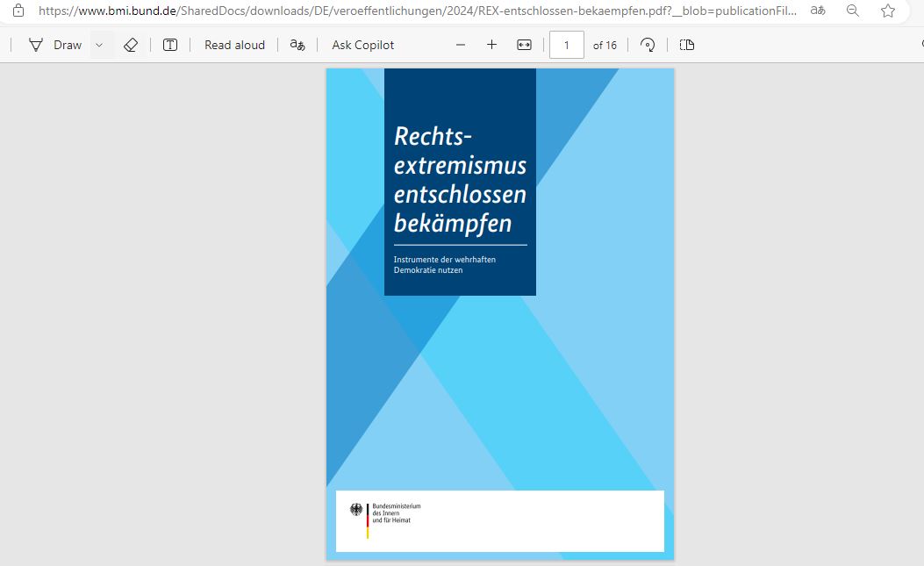Image resolution: width=924 pixels, height=566 pixels.
Task: Click the Read aloud button
Action: pos(234,45)
